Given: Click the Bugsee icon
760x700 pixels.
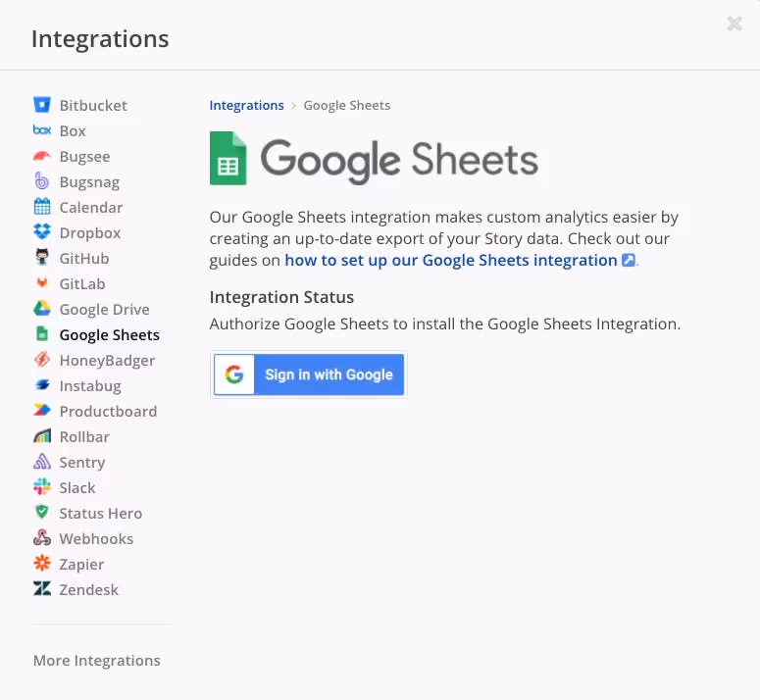Looking at the screenshot, I should coord(42,156).
